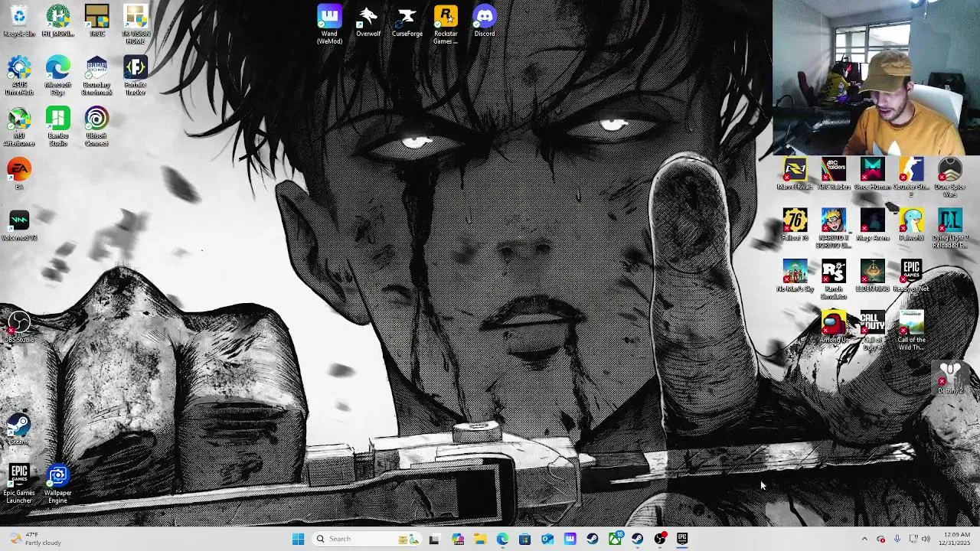The width and height of the screenshot is (980, 551).
Task: Select the Call of Duty desktop icon
Action: point(872,331)
